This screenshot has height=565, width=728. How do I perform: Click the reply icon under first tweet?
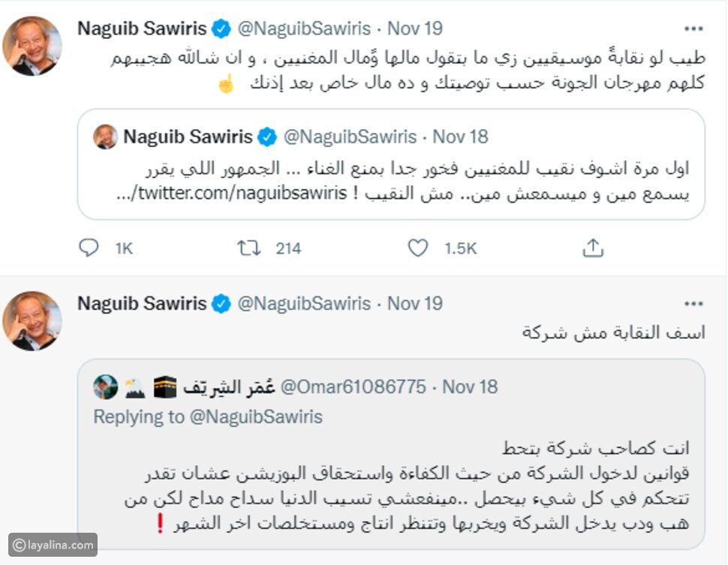tap(89, 248)
